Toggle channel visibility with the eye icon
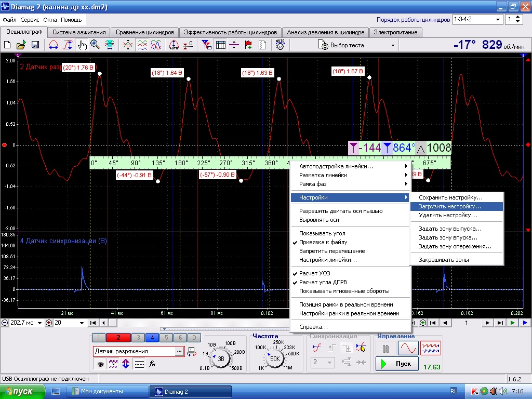This screenshot has height=399, width=532. click(x=100, y=364)
